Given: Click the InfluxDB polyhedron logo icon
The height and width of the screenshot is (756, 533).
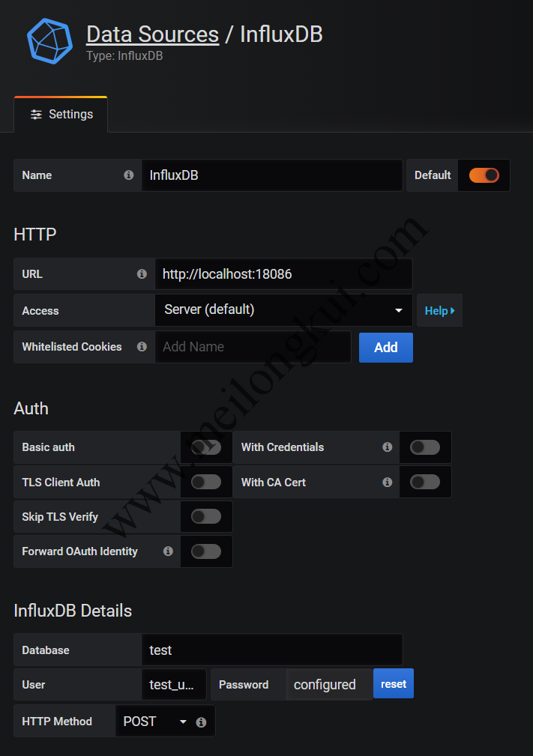Looking at the screenshot, I should click(x=49, y=41).
